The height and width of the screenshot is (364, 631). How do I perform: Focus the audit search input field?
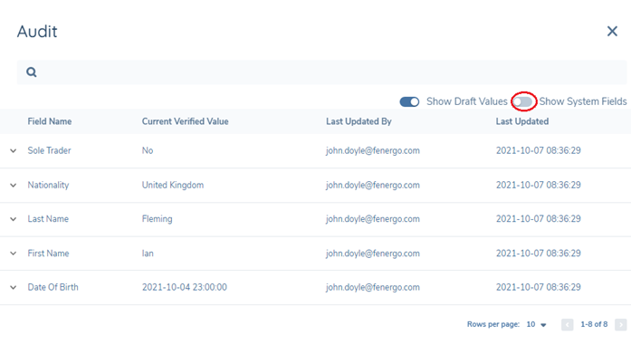click(x=326, y=72)
